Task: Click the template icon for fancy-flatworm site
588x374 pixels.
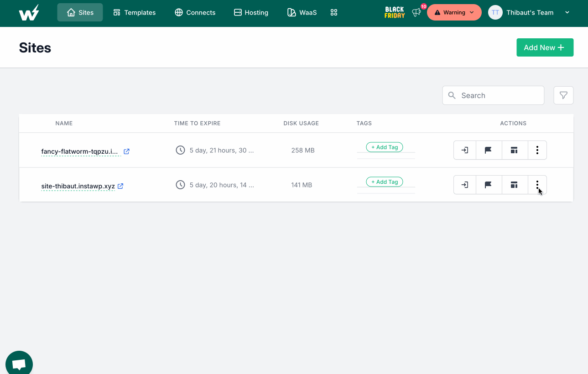Action: point(514,150)
